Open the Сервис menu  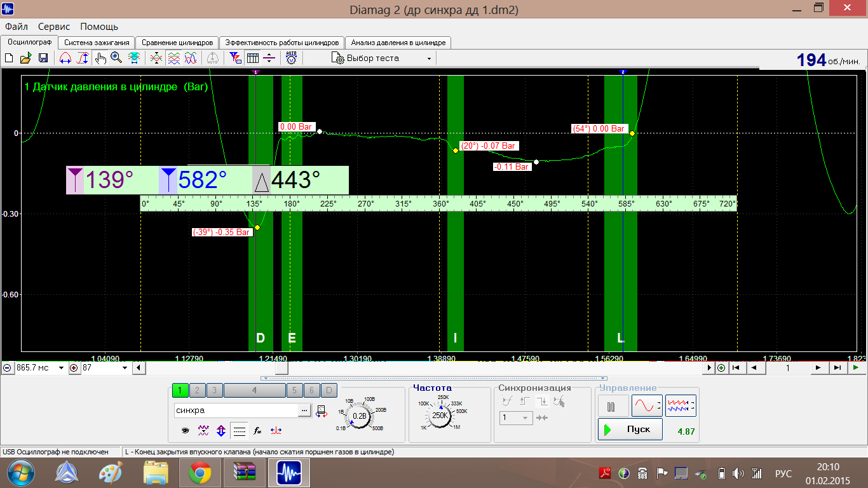pyautogui.click(x=54, y=27)
